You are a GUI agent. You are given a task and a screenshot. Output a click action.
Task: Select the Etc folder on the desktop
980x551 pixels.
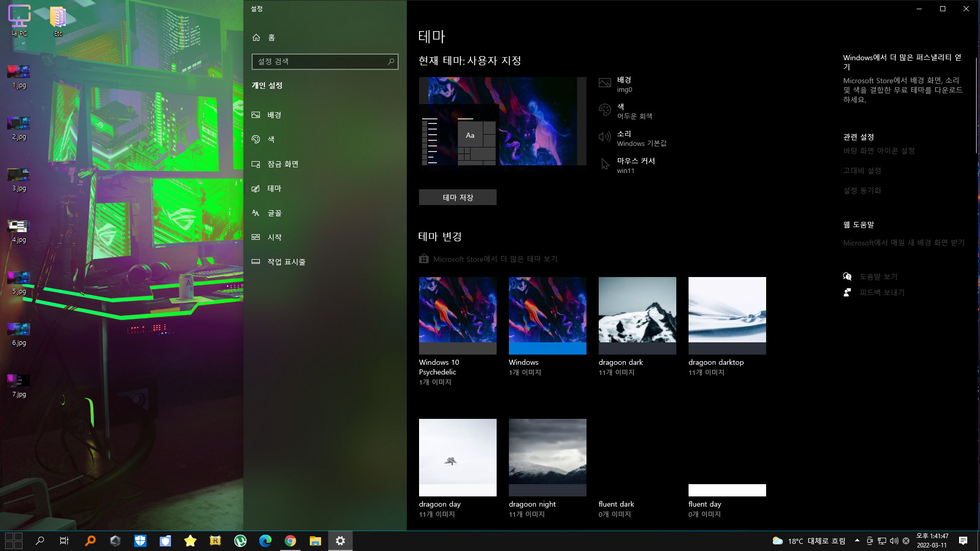tap(58, 20)
